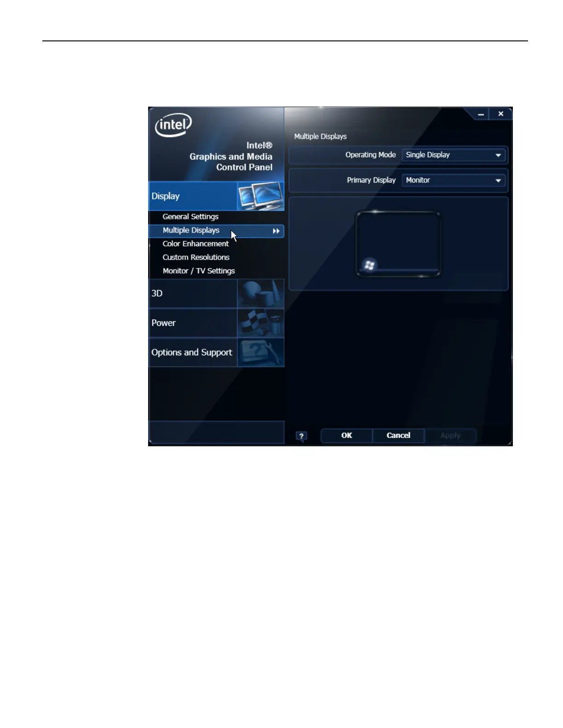The width and height of the screenshot is (563, 728).
Task: Click the Apply button
Action: tap(450, 435)
